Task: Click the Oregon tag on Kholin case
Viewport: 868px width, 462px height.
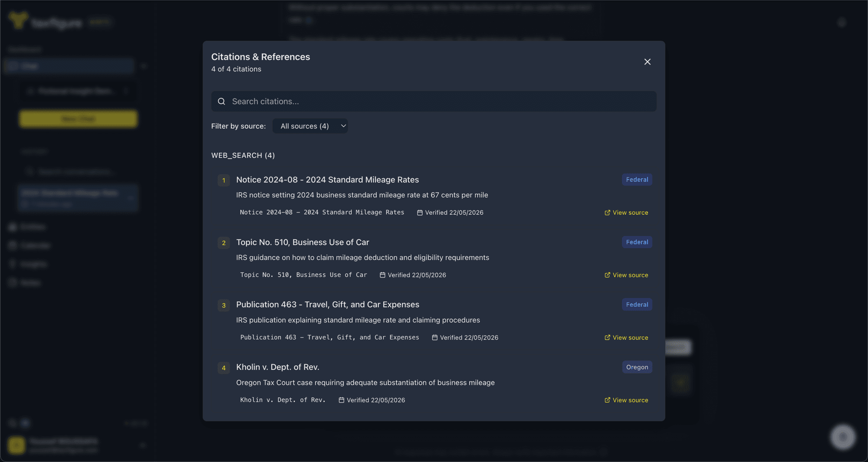Action: (x=637, y=367)
